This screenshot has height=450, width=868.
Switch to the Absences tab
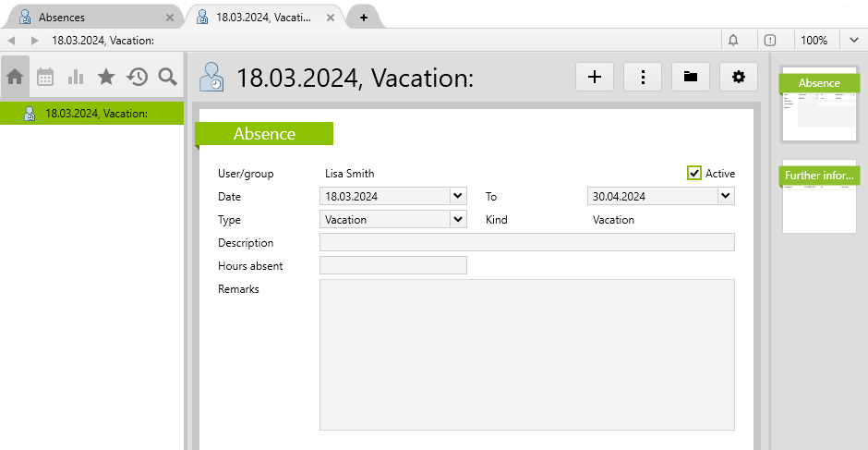92,17
